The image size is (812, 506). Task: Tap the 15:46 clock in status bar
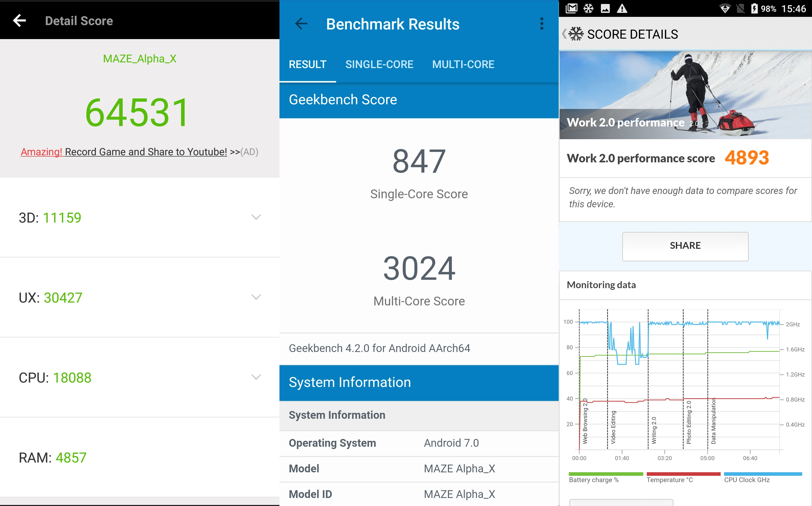click(794, 9)
